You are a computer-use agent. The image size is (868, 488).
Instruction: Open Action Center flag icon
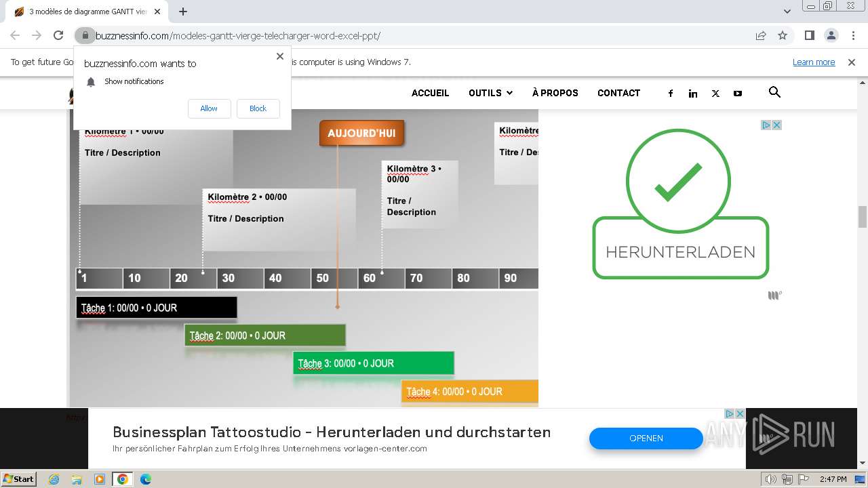[x=802, y=479]
